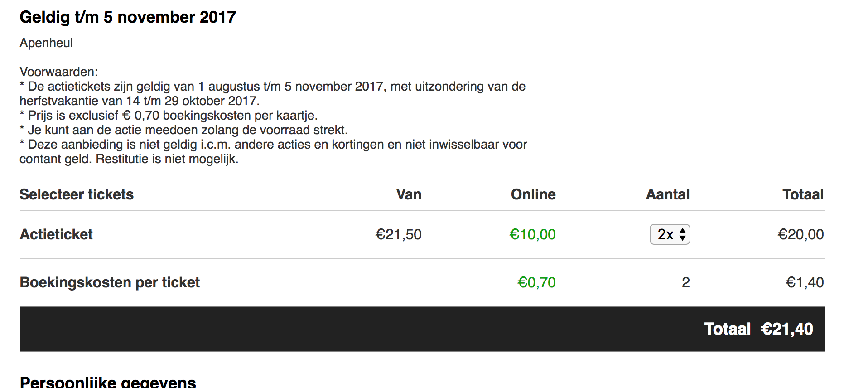The width and height of the screenshot is (868, 388).
Task: Click the 'Geldig t/m 5 november 2017' heading
Action: [x=128, y=17]
